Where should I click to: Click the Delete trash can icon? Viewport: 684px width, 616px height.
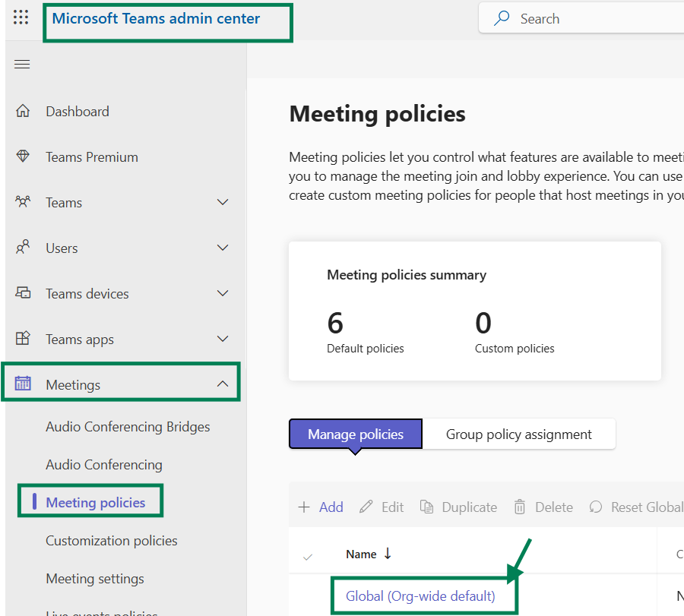pyautogui.click(x=520, y=507)
